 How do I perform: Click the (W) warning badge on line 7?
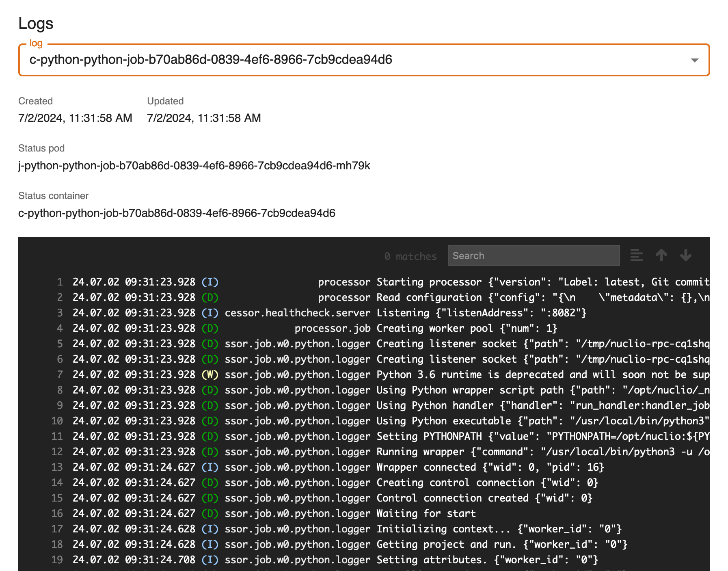210,374
